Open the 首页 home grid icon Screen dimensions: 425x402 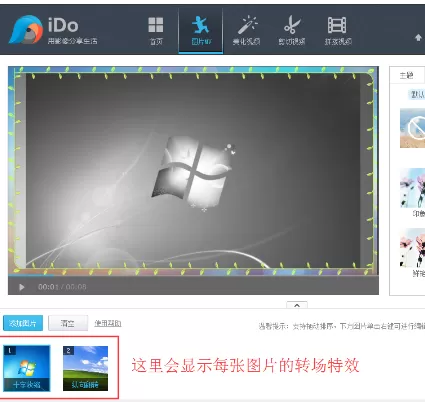pyautogui.click(x=156, y=31)
